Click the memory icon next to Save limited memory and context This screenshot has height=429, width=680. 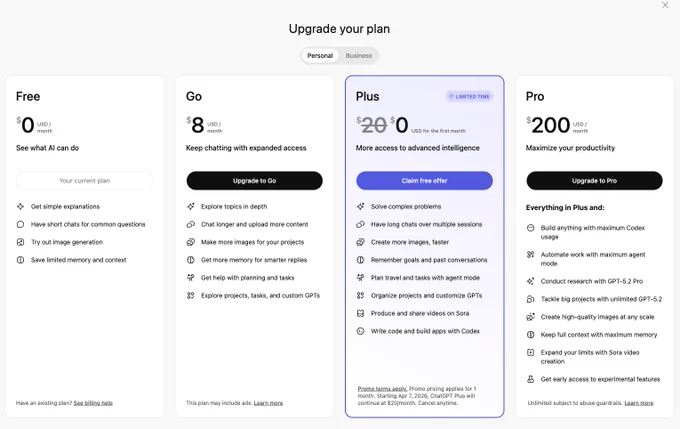[20, 260]
